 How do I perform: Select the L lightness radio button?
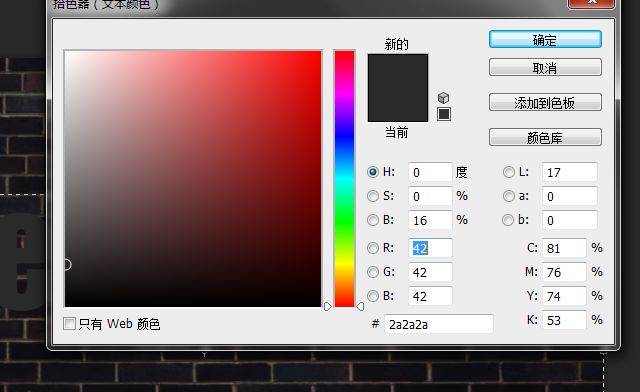pos(509,172)
